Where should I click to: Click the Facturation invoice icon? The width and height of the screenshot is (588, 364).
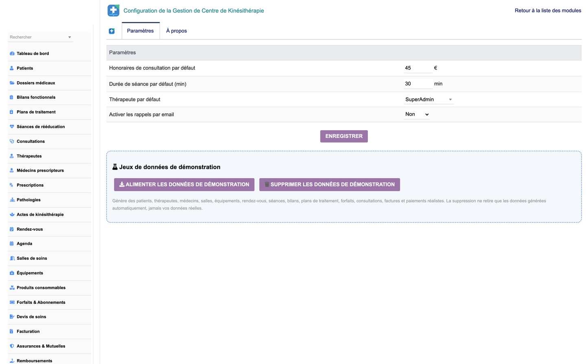click(12, 331)
